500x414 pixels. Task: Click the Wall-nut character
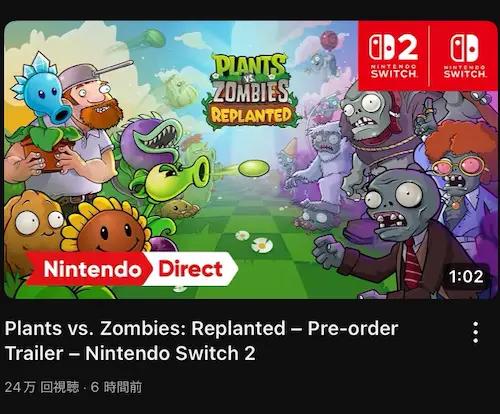[x=32, y=225]
